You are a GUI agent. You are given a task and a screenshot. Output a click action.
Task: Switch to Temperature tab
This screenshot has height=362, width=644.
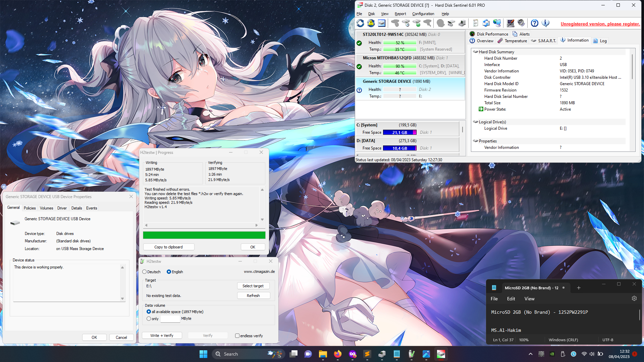click(x=512, y=41)
